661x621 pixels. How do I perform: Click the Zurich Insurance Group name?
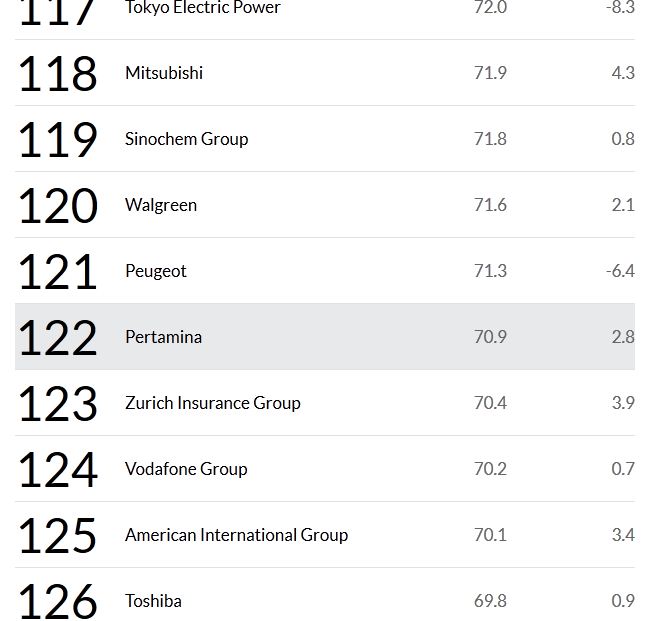[x=212, y=403]
